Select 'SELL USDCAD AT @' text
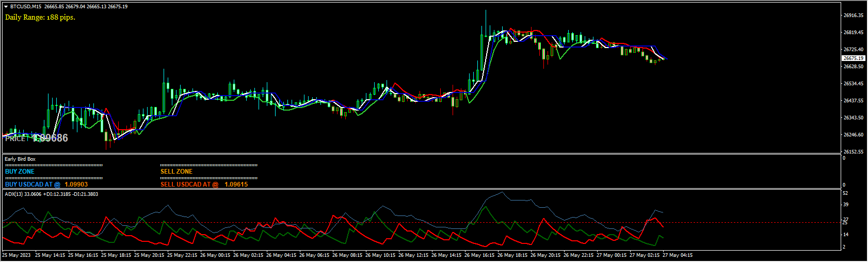Image resolution: width=868 pixels, height=262 pixels. coord(189,184)
